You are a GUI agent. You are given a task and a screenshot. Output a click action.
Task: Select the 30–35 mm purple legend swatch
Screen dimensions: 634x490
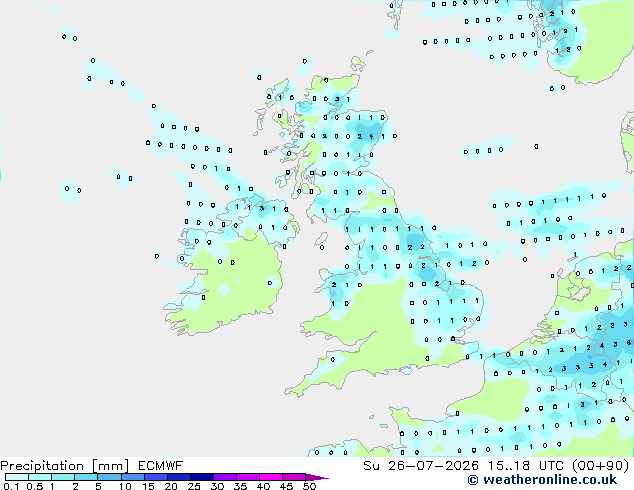point(224,477)
